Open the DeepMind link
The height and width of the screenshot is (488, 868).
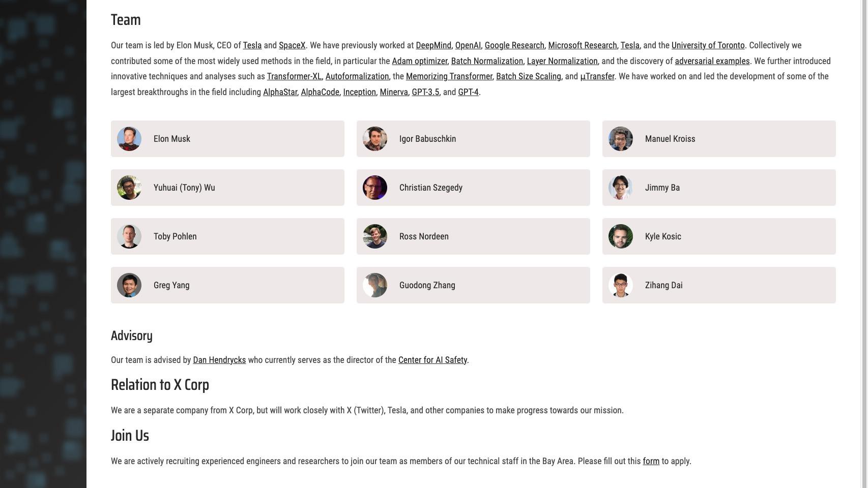click(433, 45)
